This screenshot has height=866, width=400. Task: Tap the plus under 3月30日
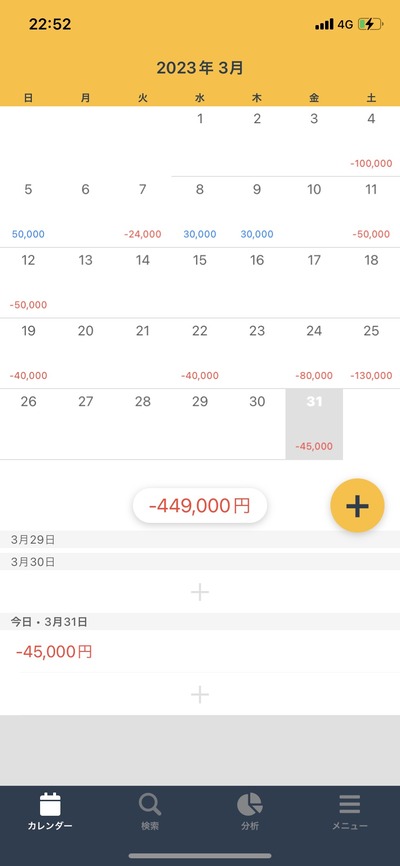coord(200,592)
